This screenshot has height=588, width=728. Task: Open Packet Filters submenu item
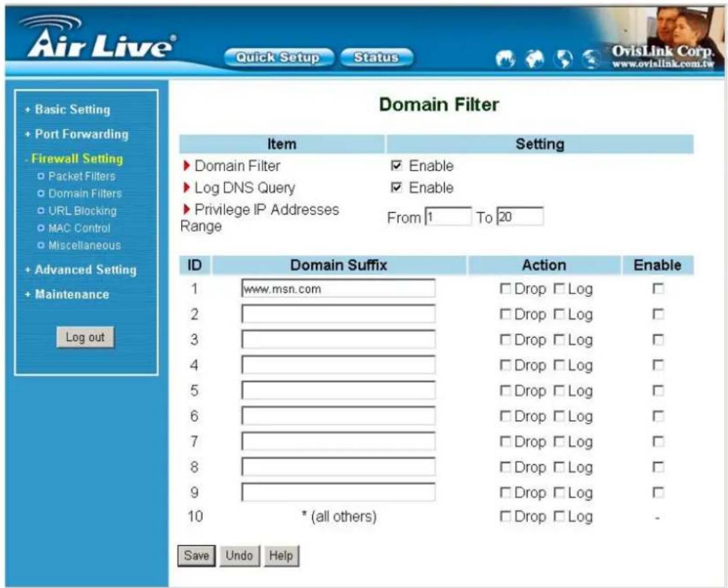(81, 176)
